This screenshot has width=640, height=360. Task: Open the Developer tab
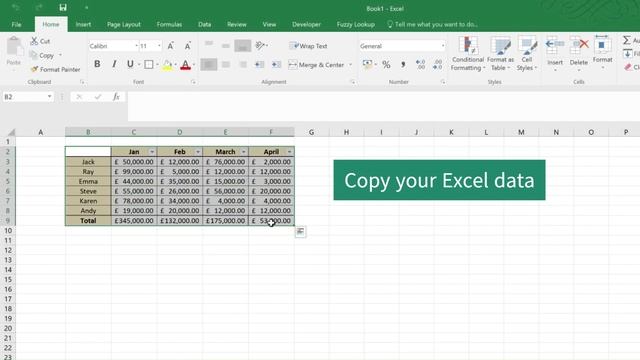(x=306, y=24)
